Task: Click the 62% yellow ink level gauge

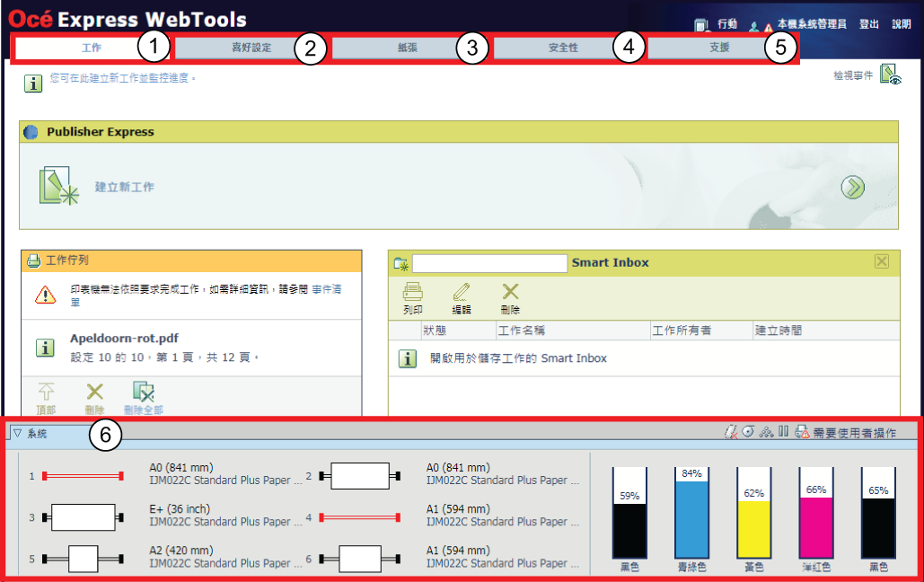Action: pyautogui.click(x=754, y=513)
